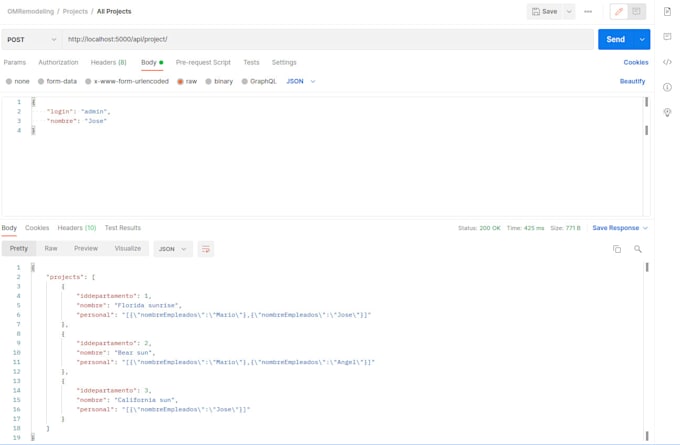680x445 pixels.
Task: Expand the Save options arrow
Action: pyautogui.click(x=569, y=12)
